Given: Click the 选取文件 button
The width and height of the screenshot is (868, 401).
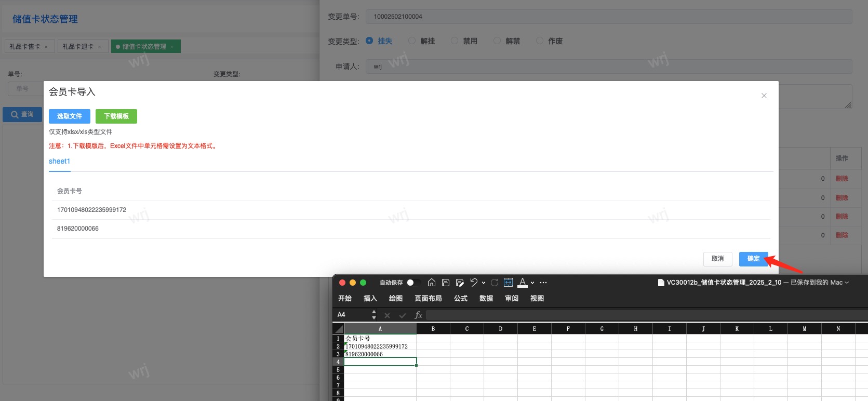Looking at the screenshot, I should click(70, 116).
